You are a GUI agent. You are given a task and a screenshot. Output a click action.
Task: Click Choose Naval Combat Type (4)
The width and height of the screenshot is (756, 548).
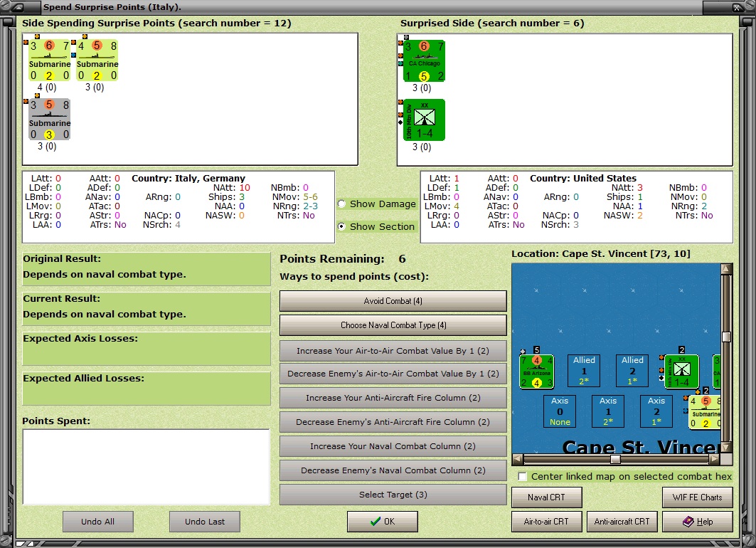pos(393,325)
